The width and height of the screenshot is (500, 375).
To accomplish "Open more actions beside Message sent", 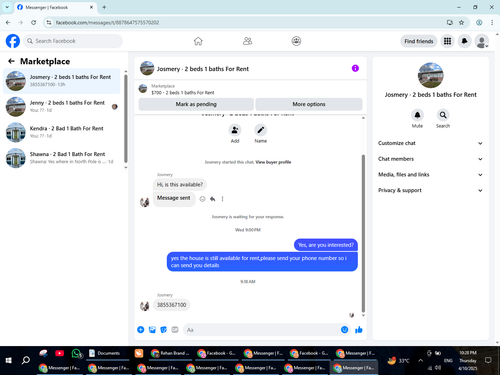I will point(222,199).
